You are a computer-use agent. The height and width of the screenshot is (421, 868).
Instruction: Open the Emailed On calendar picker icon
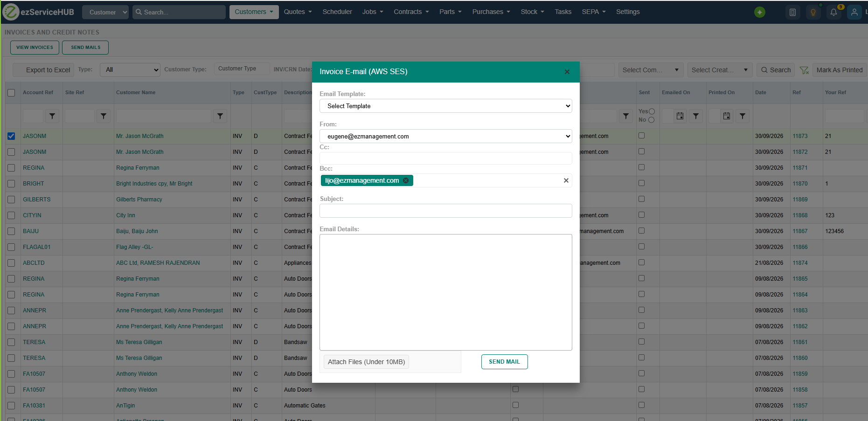[680, 116]
